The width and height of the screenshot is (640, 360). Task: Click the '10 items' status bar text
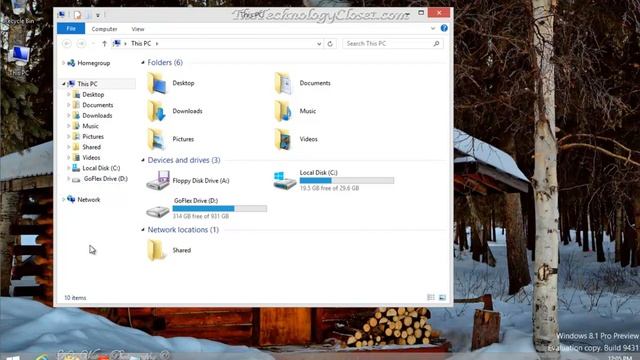point(75,298)
